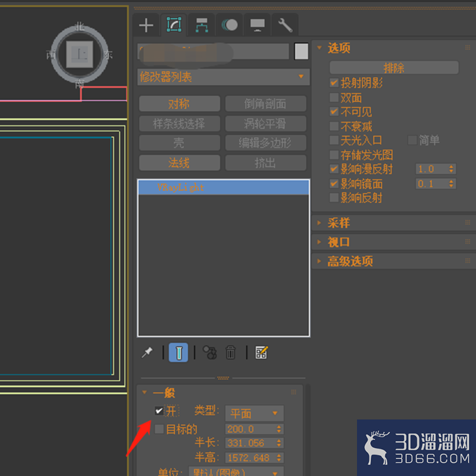Toggle the 简单 checkbox
Image resolution: width=476 pixels, height=476 pixels.
pyautogui.click(x=412, y=140)
